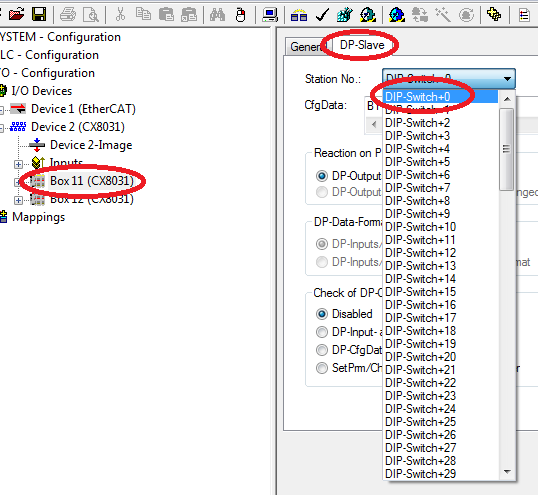Image resolution: width=538 pixels, height=495 pixels.
Task: Click the Generate Mappings icon
Action: pyautogui.click(x=299, y=15)
